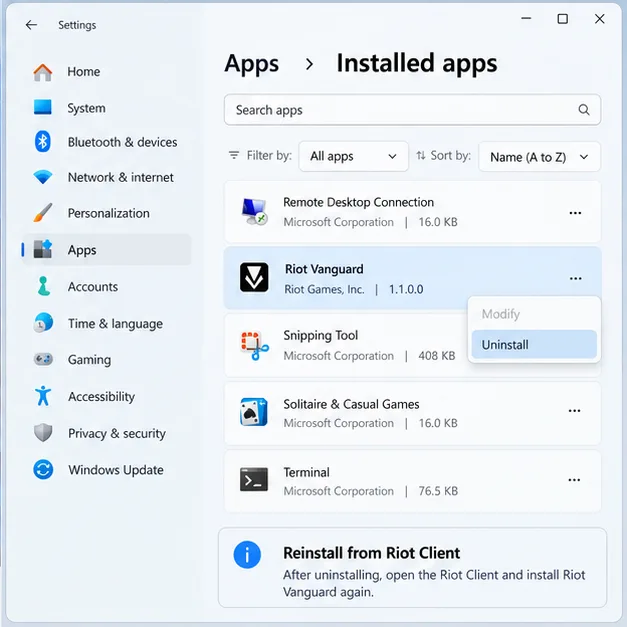Click the Gaming controller icon

point(43,359)
